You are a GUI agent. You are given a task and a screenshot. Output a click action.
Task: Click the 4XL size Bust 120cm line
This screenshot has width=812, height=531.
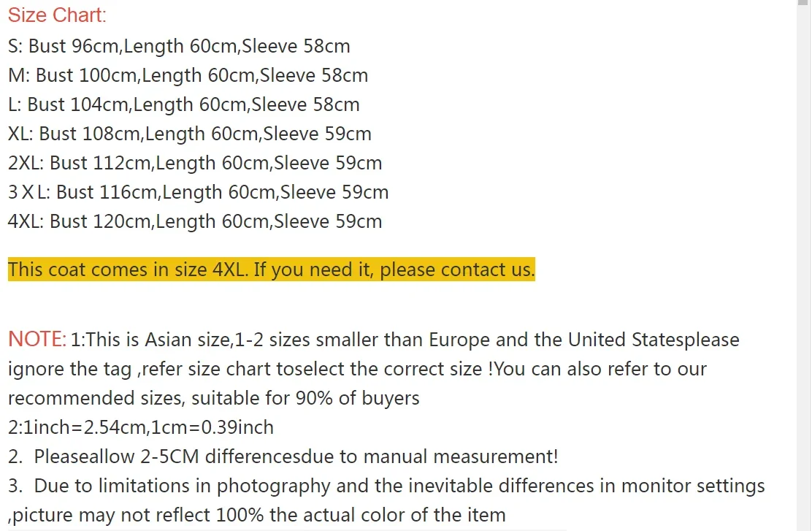click(x=195, y=221)
